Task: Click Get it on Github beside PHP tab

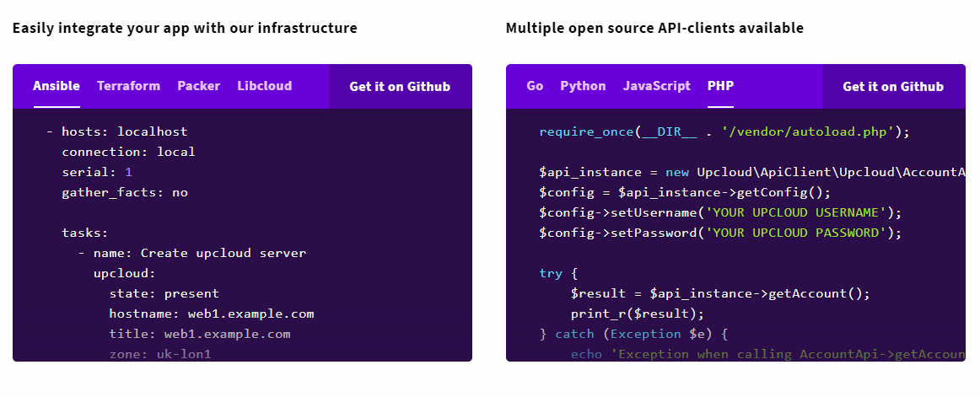Action: point(893,87)
